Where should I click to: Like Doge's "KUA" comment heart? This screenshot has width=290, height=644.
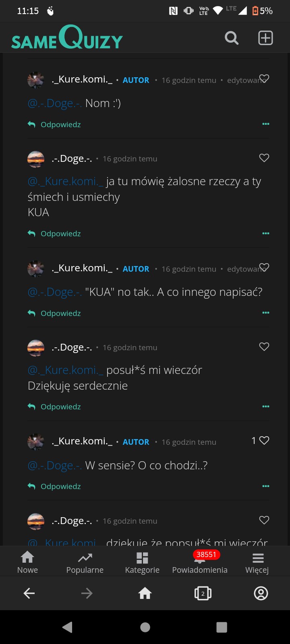click(x=264, y=158)
